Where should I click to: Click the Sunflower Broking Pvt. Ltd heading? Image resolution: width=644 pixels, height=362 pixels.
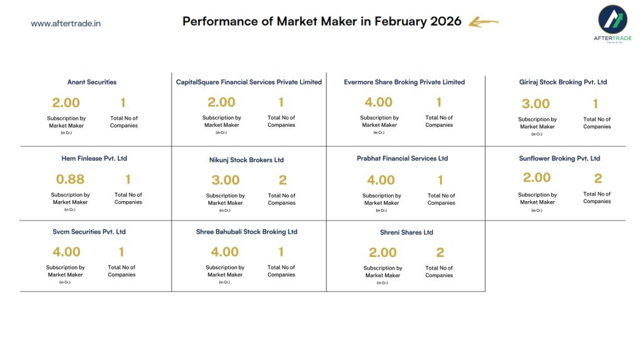[x=560, y=158]
